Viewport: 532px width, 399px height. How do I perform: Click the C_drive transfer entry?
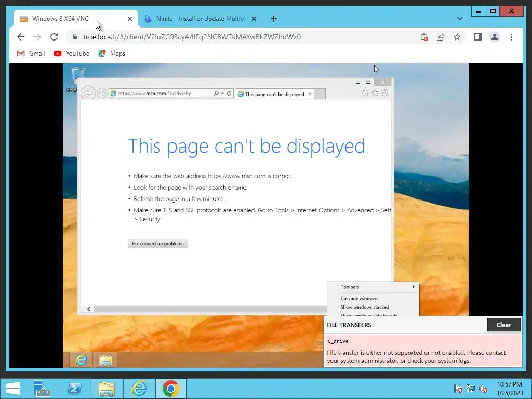pos(423,351)
